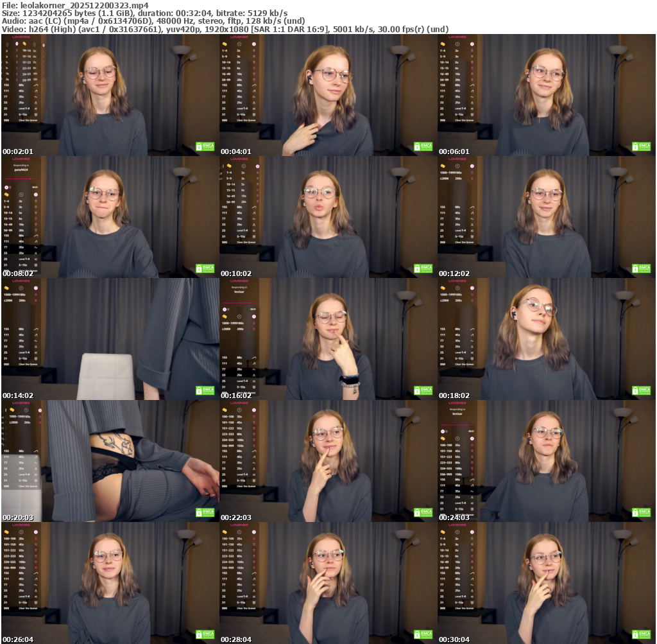Open the thumbnail at 00:28:04
Screen dimensions: 657x644
[x=328, y=583]
